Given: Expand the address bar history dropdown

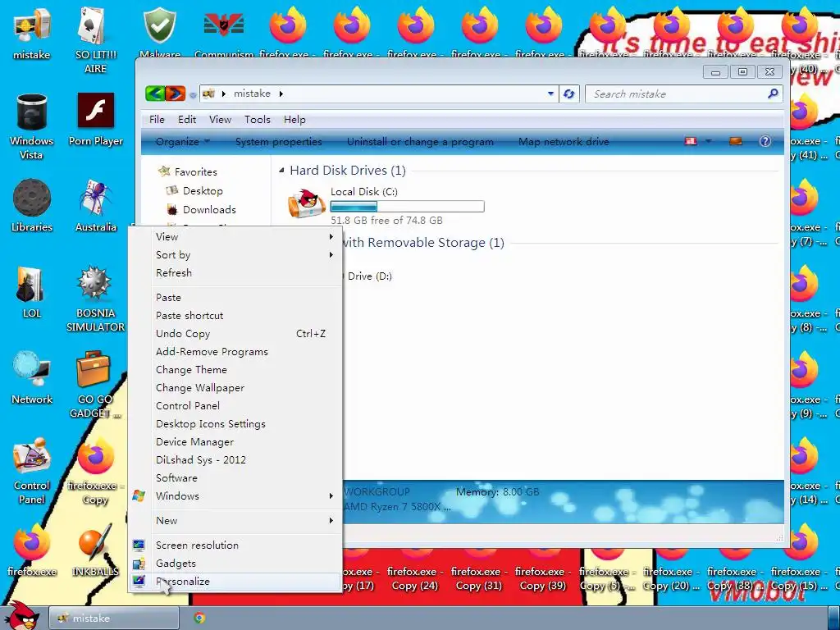Looking at the screenshot, I should (550, 94).
